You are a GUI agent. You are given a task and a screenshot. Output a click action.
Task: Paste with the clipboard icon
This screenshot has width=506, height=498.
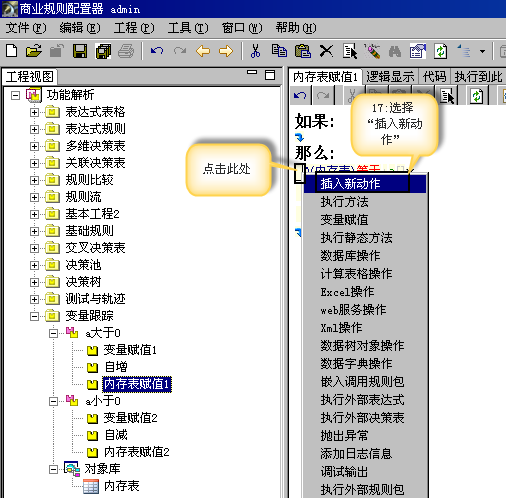coord(303,51)
